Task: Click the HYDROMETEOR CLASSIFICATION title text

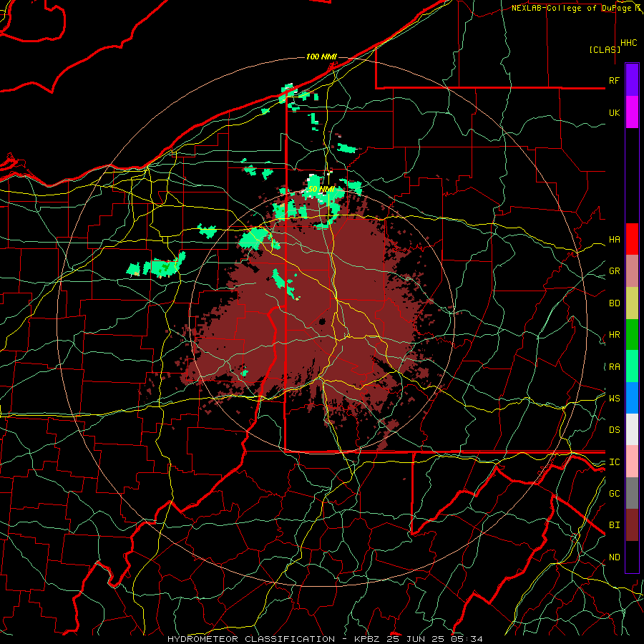Action: coord(251,639)
